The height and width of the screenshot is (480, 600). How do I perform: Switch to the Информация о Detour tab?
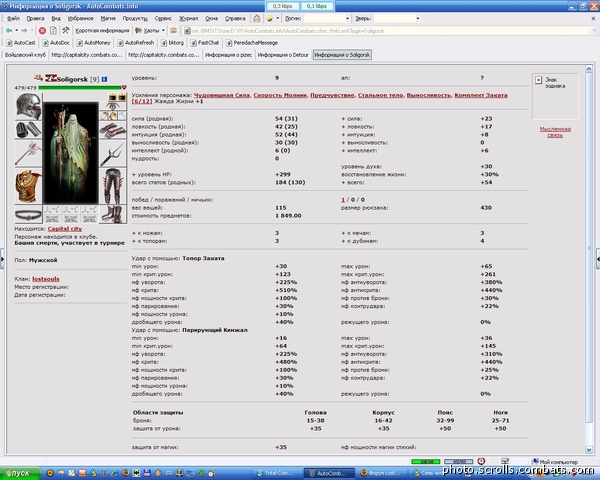(x=283, y=55)
